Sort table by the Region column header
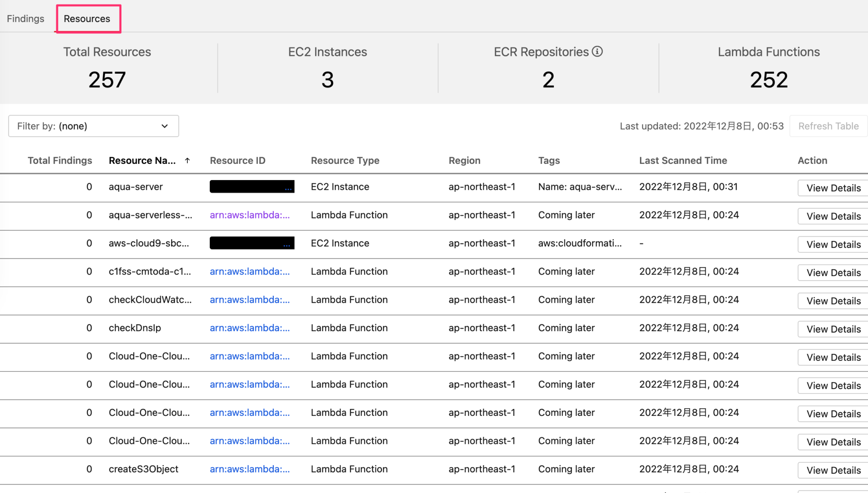Viewport: 868px width, 493px height. pos(464,161)
